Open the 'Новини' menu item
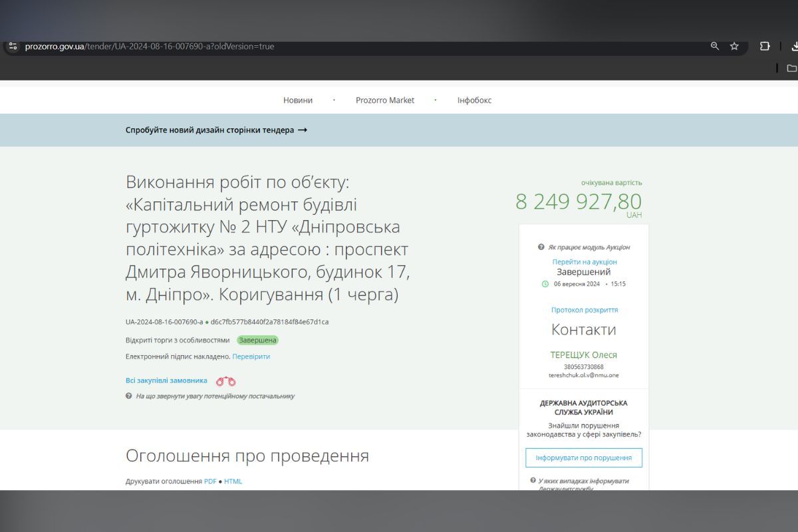Image resolution: width=798 pixels, height=532 pixels. point(297,100)
